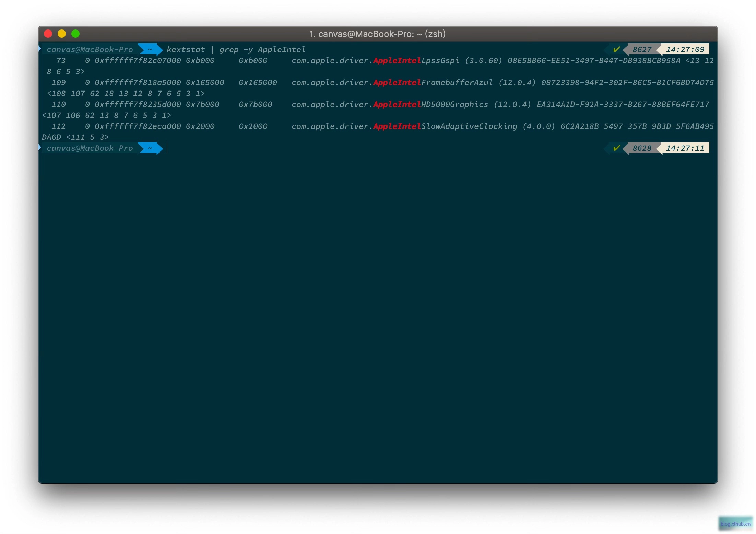
Task: Click 'canvas@MacBook-Pro' in the first prompt
Action: point(90,50)
